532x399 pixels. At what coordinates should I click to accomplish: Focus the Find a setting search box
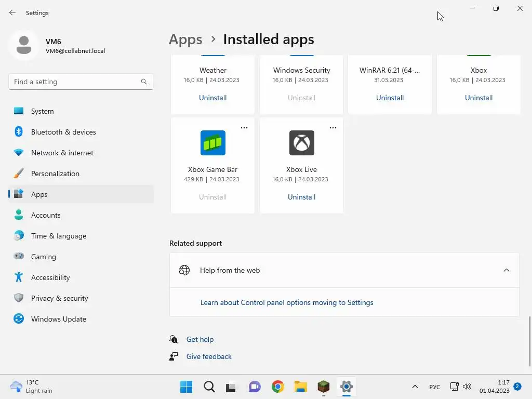point(81,82)
